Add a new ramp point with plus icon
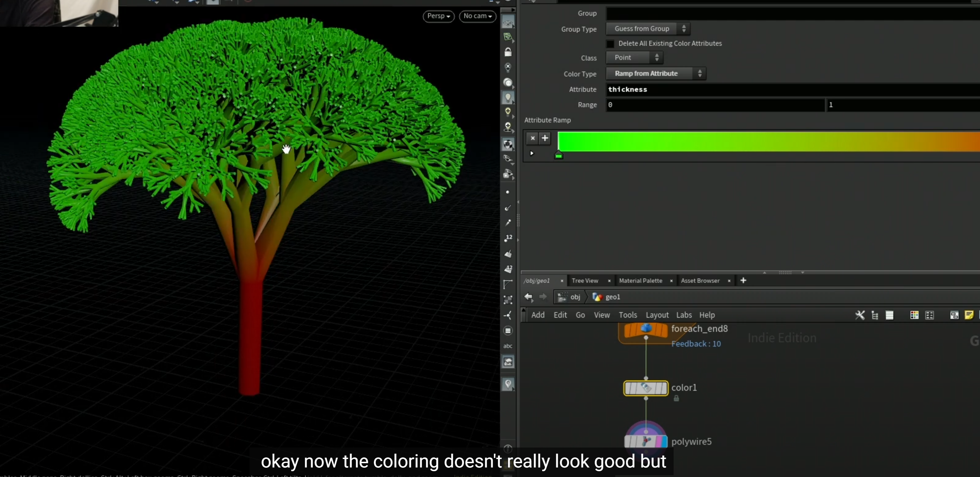980x477 pixels. pos(545,138)
